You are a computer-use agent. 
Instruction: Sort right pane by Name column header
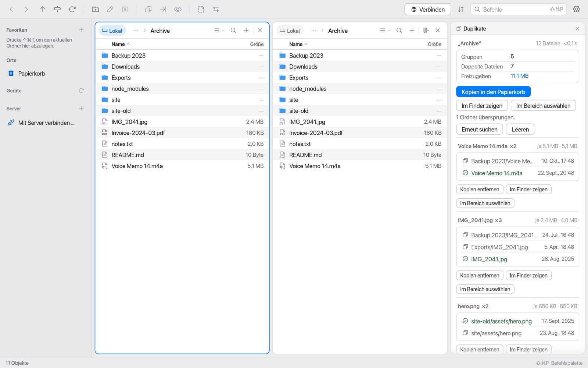[298, 44]
